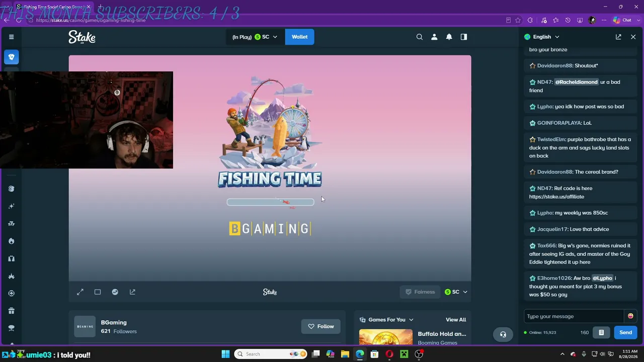The width and height of the screenshot is (644, 362).
Task: Open the sparkle icon in left sidebar
Action: click(11, 206)
